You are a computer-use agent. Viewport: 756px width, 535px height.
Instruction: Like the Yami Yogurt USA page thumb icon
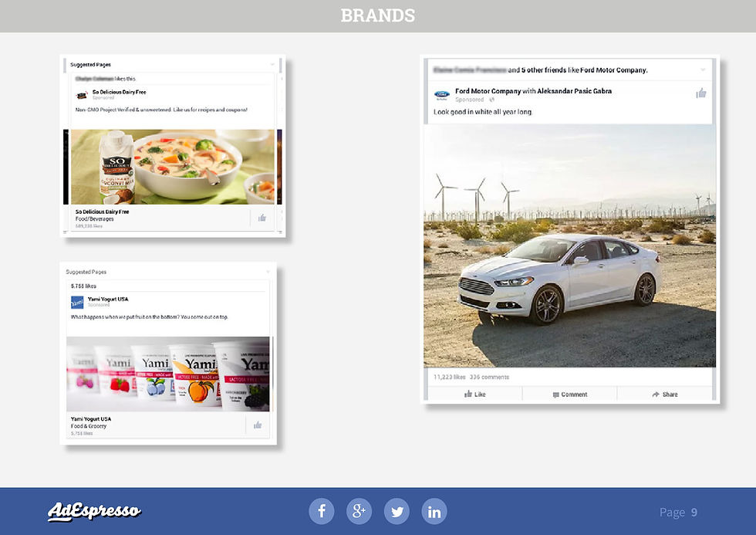click(258, 425)
